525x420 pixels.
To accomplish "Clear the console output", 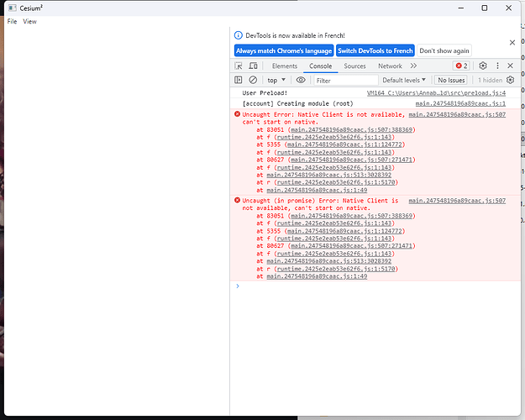I will [253, 80].
